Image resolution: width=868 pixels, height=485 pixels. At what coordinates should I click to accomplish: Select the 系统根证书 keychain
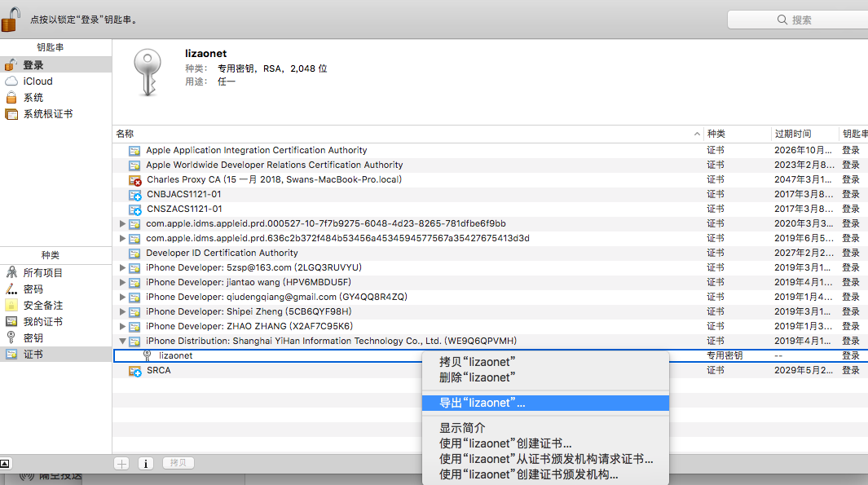47,114
